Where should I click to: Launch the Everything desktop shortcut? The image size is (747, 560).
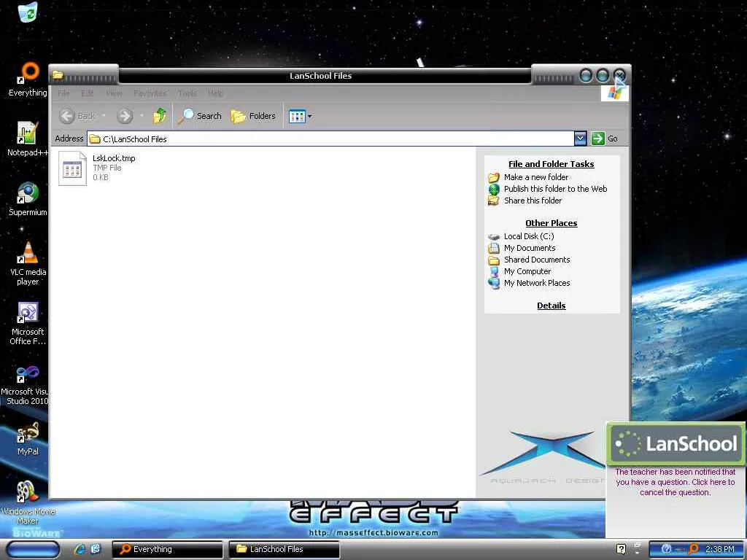coord(28,79)
